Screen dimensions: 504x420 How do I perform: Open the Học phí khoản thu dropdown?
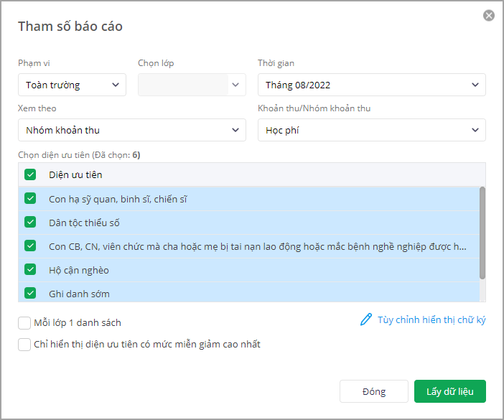tap(372, 130)
